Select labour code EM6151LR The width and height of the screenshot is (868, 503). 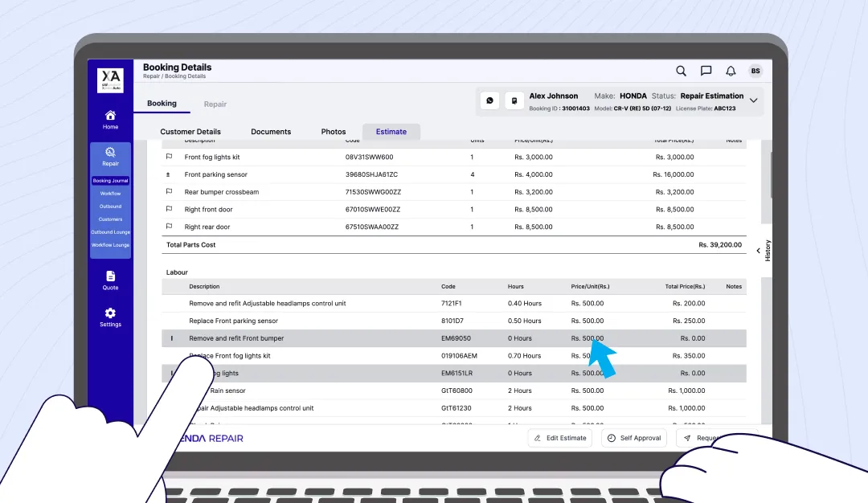click(x=457, y=373)
